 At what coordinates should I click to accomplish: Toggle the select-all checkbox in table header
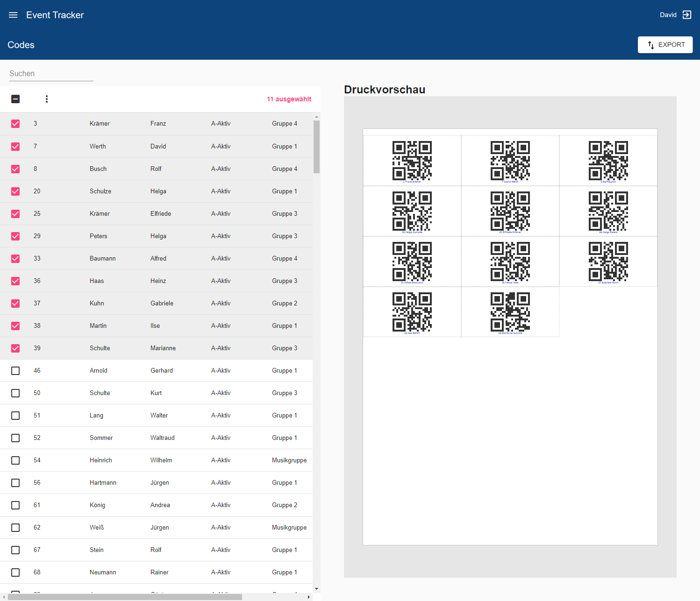tap(15, 99)
